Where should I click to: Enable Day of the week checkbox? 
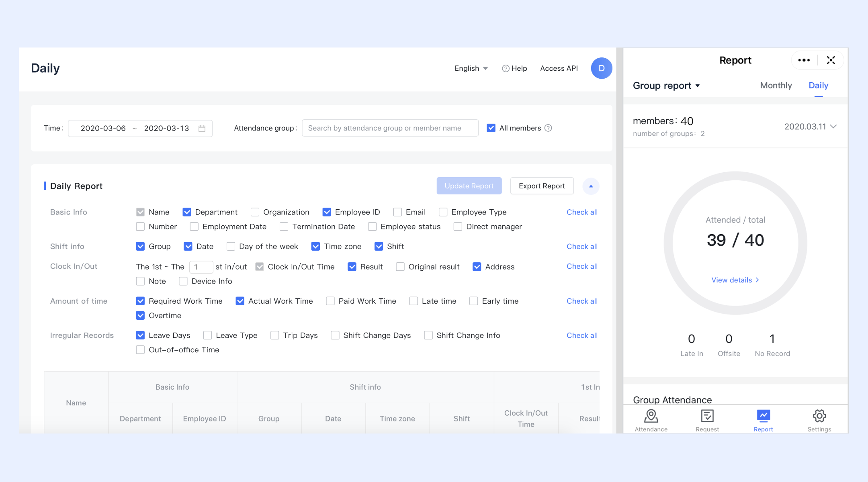coord(231,246)
